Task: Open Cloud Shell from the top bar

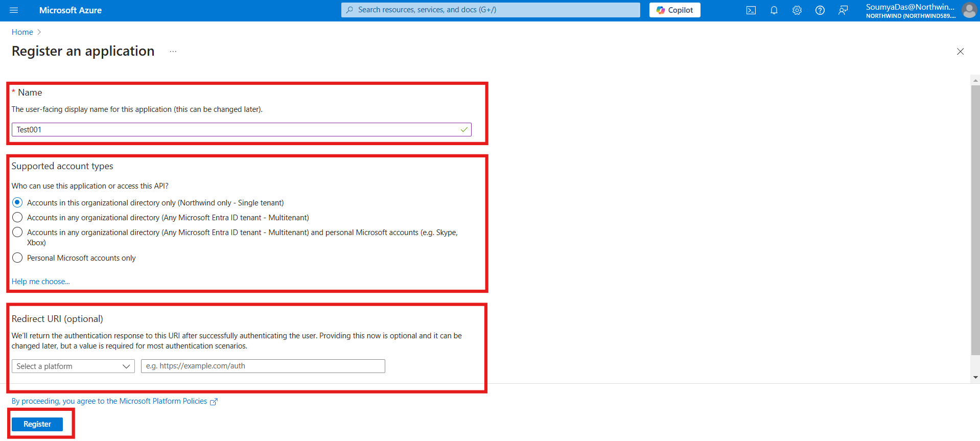Action: coord(751,10)
